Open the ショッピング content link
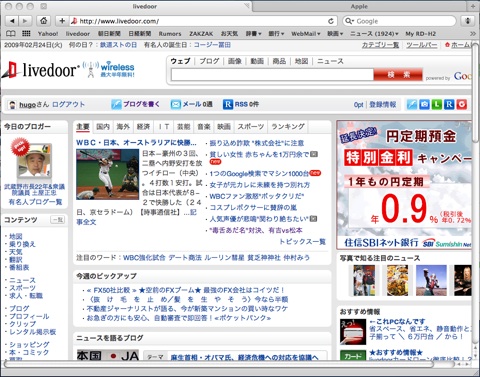 tap(29, 344)
